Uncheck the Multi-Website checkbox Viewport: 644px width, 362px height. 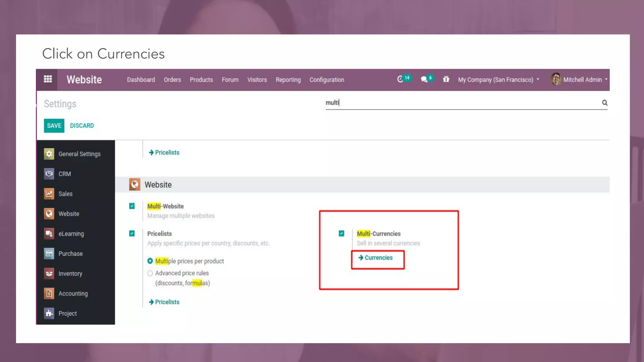(x=132, y=206)
